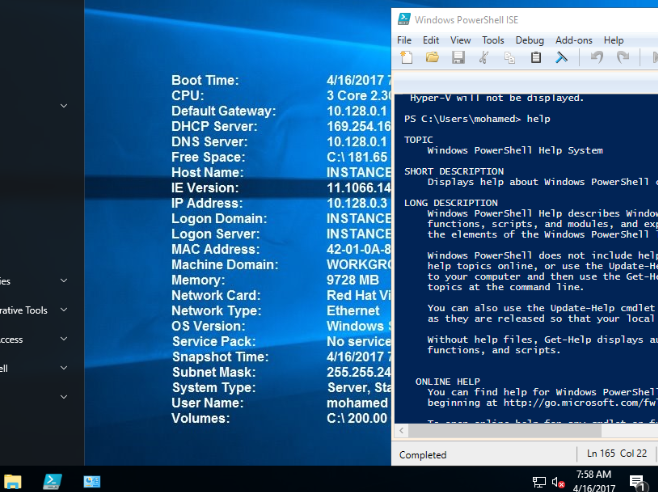Open the Tools menu
Image resolution: width=658 pixels, height=492 pixels.
point(493,40)
